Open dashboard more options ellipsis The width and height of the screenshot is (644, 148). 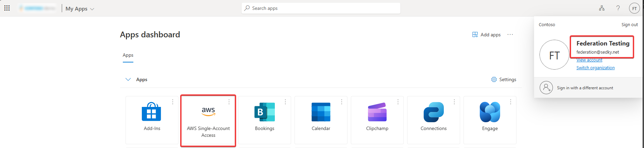(x=510, y=35)
